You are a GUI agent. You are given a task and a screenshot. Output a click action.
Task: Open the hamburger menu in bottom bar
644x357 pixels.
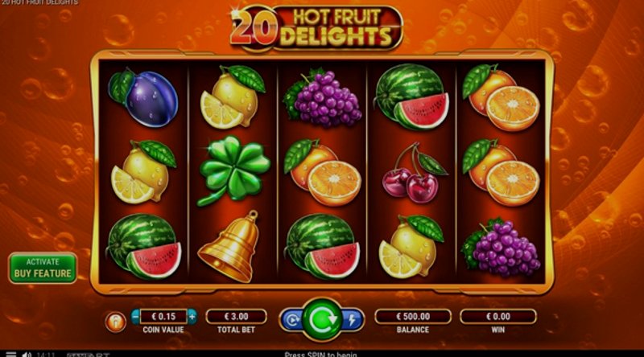click(x=11, y=354)
